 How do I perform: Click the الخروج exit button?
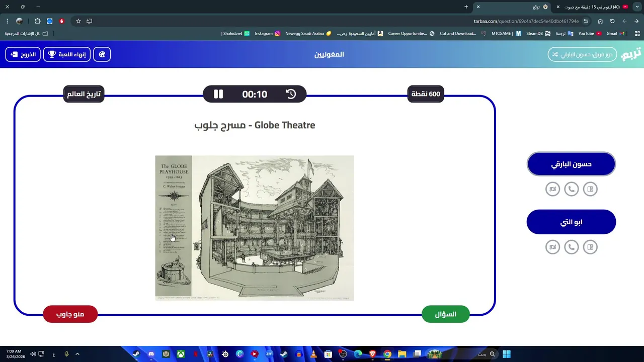coord(23,54)
